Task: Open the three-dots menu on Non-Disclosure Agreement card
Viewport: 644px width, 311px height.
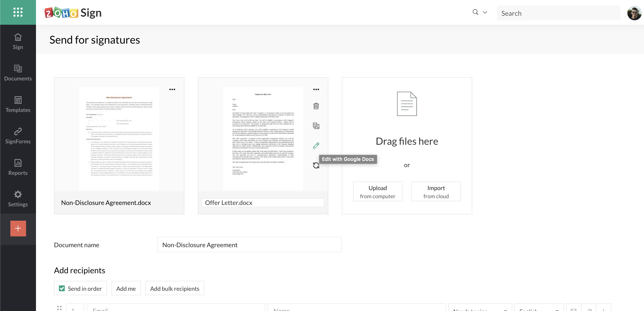Action: pyautogui.click(x=172, y=89)
